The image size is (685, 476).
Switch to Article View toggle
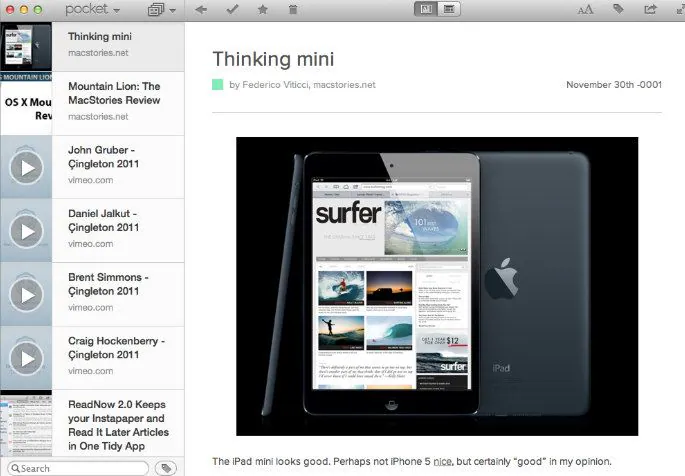pyautogui.click(x=426, y=9)
